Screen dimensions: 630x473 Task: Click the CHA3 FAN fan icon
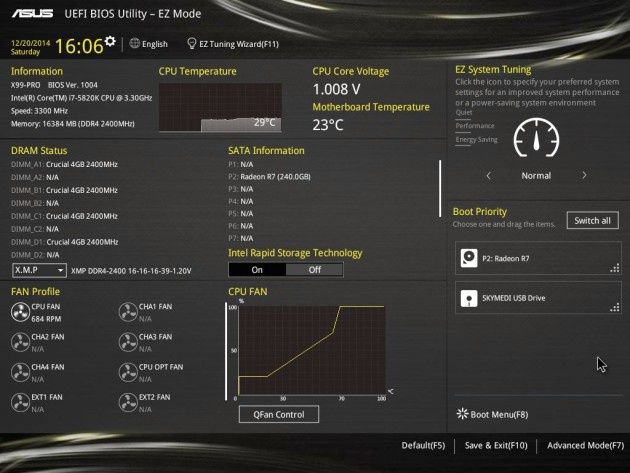click(x=128, y=342)
